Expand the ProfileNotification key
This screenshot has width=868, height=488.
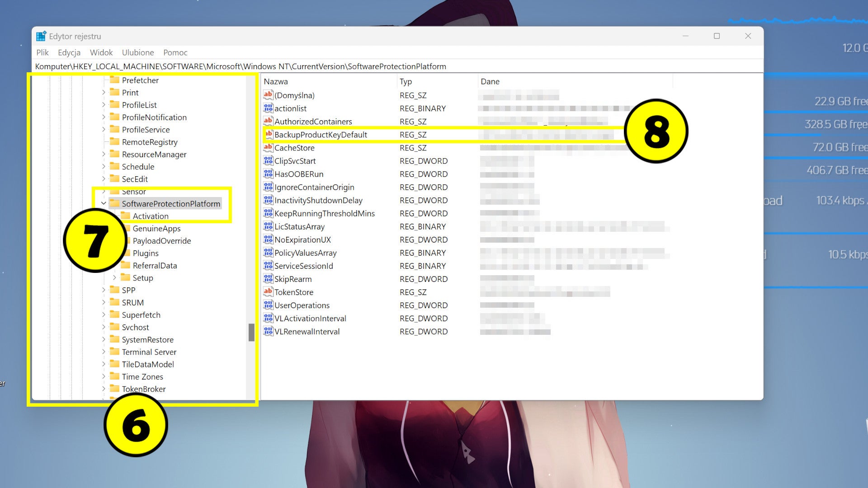pos(104,117)
